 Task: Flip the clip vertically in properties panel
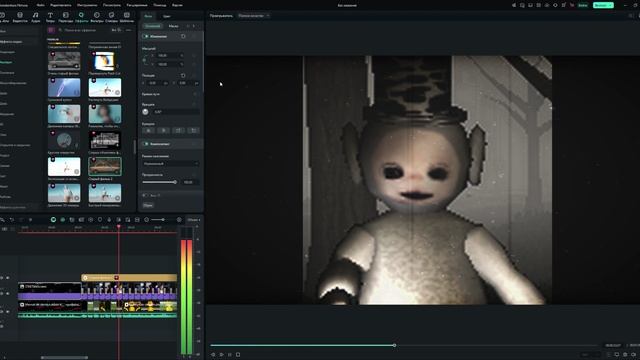pyautogui.click(x=163, y=131)
